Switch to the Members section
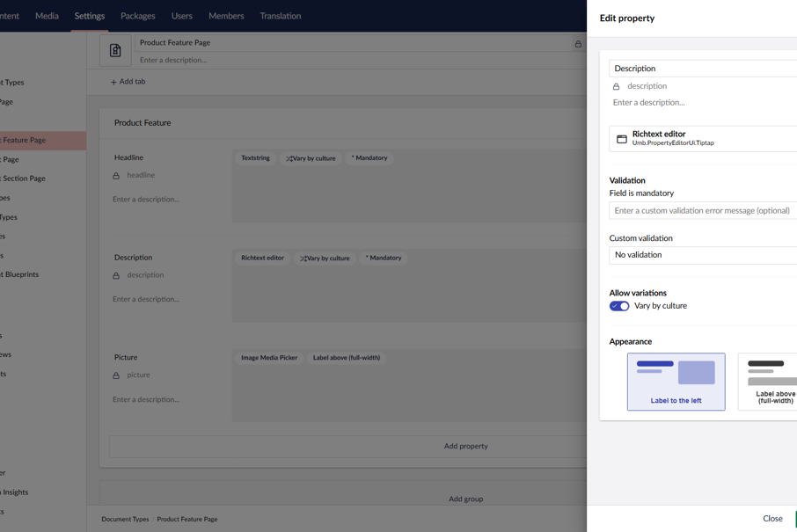 point(226,15)
